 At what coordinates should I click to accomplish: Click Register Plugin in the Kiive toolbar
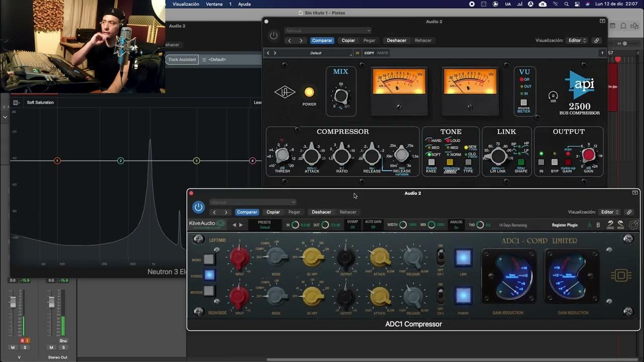tap(566, 225)
